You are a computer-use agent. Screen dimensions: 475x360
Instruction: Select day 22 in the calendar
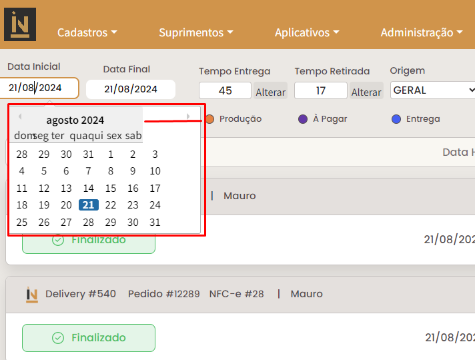111,205
